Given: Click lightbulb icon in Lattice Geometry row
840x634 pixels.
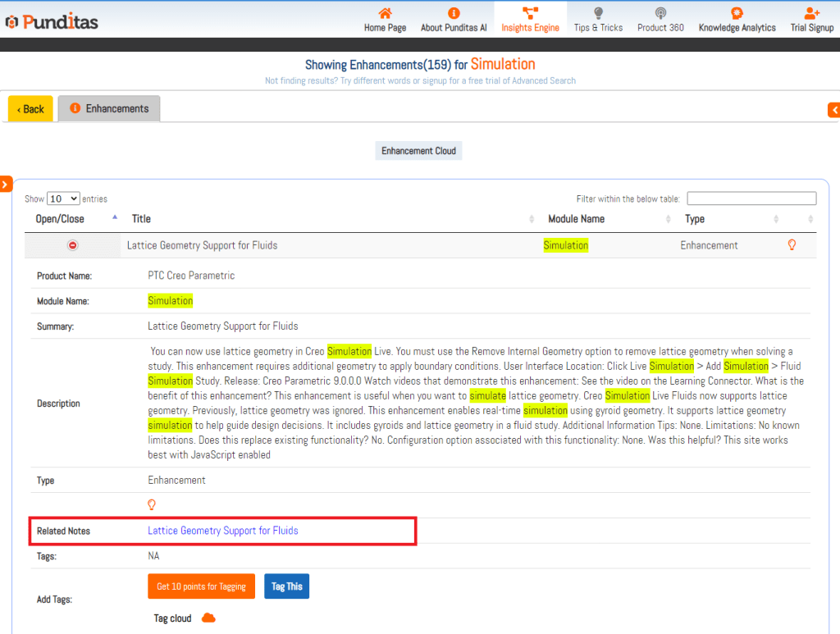Looking at the screenshot, I should click(x=792, y=244).
